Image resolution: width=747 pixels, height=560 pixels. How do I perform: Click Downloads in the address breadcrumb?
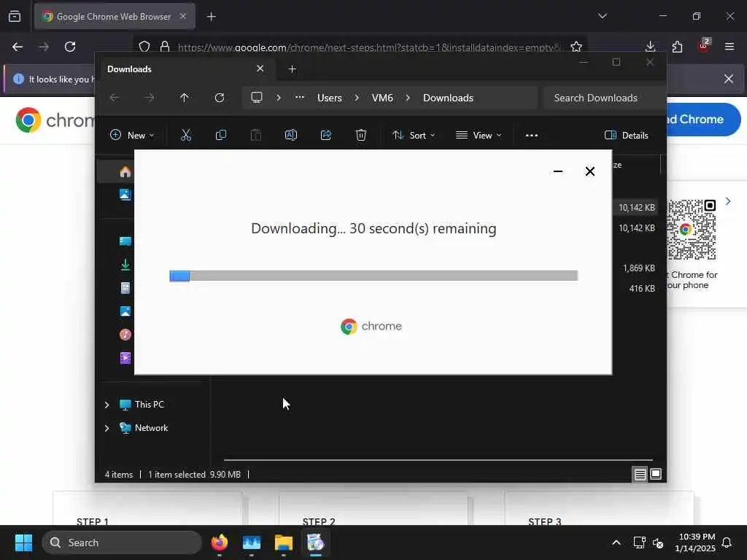[x=448, y=98]
